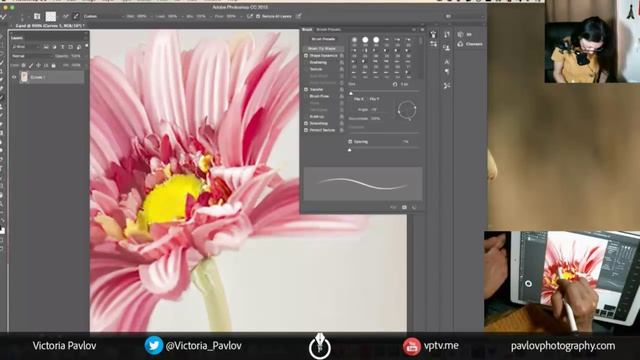Toggle the Sample All Layers checkbox
This screenshot has width=640, height=360.
258,16
